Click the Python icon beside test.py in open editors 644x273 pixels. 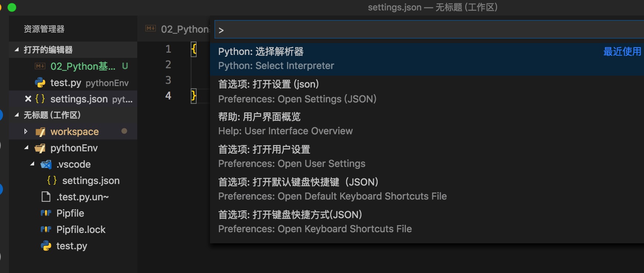tap(40, 83)
